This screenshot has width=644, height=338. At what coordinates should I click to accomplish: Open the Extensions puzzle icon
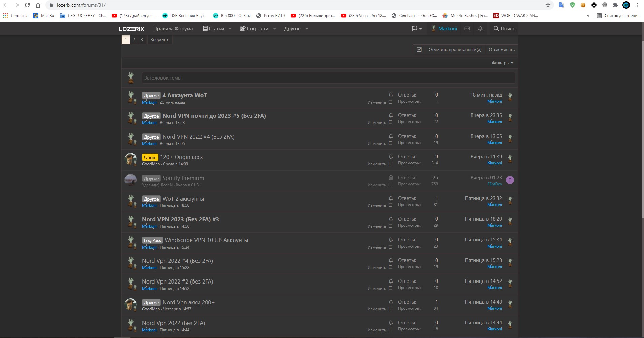[615, 5]
